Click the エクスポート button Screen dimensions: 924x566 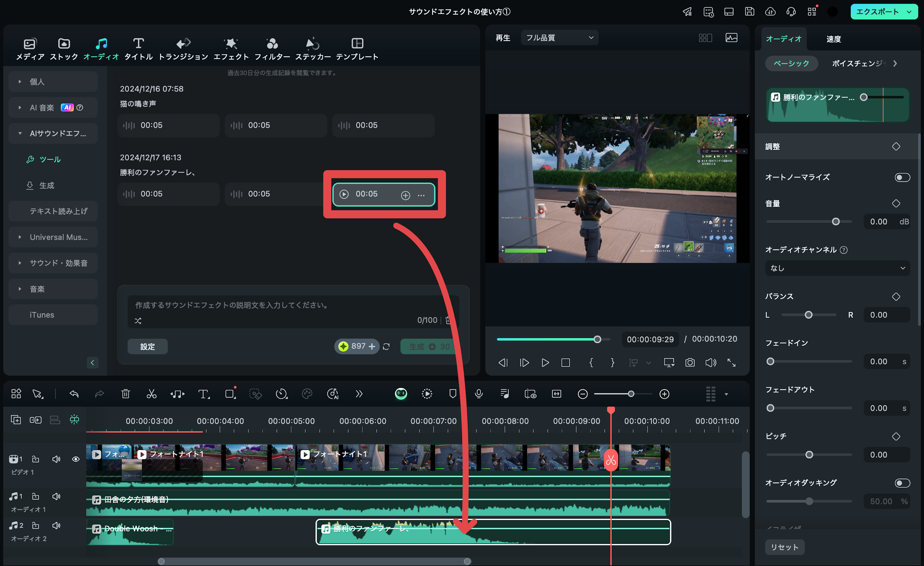[x=877, y=11]
